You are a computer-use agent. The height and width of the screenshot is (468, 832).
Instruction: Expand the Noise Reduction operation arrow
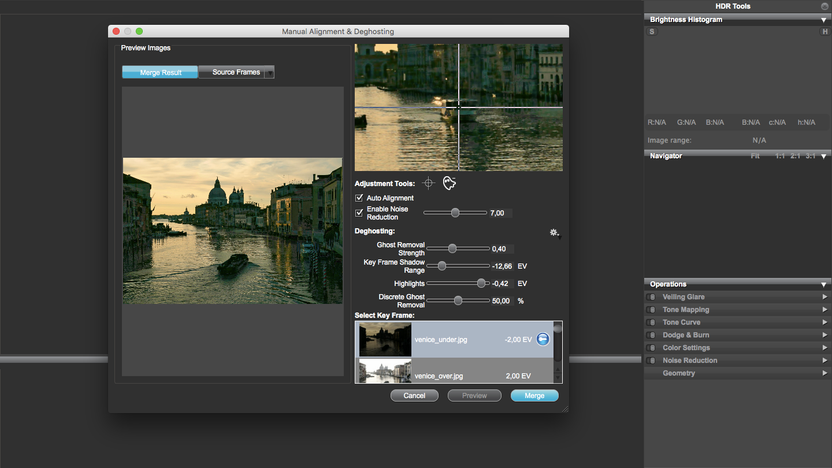[x=825, y=361]
